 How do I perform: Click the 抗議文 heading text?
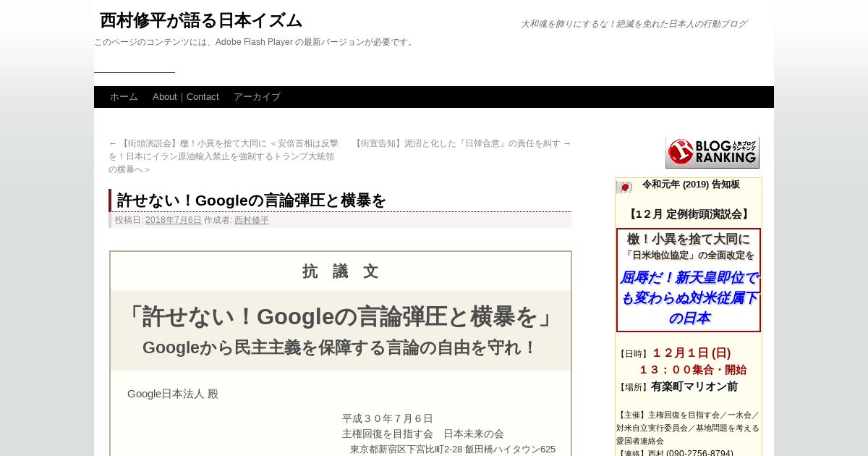341,271
